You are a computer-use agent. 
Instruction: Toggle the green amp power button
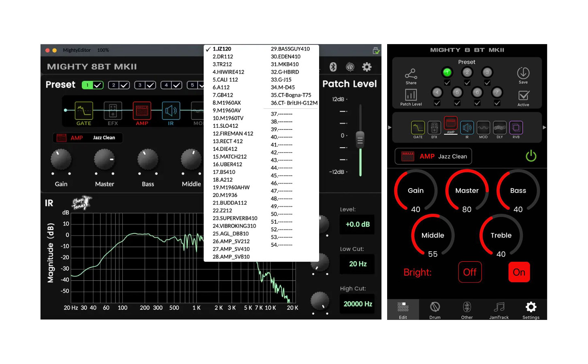[531, 156]
